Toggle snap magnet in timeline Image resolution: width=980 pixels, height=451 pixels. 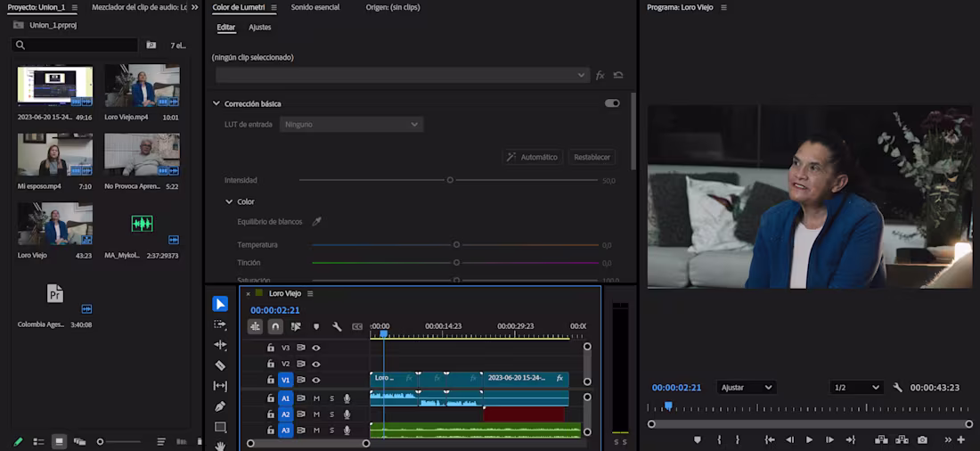point(275,326)
